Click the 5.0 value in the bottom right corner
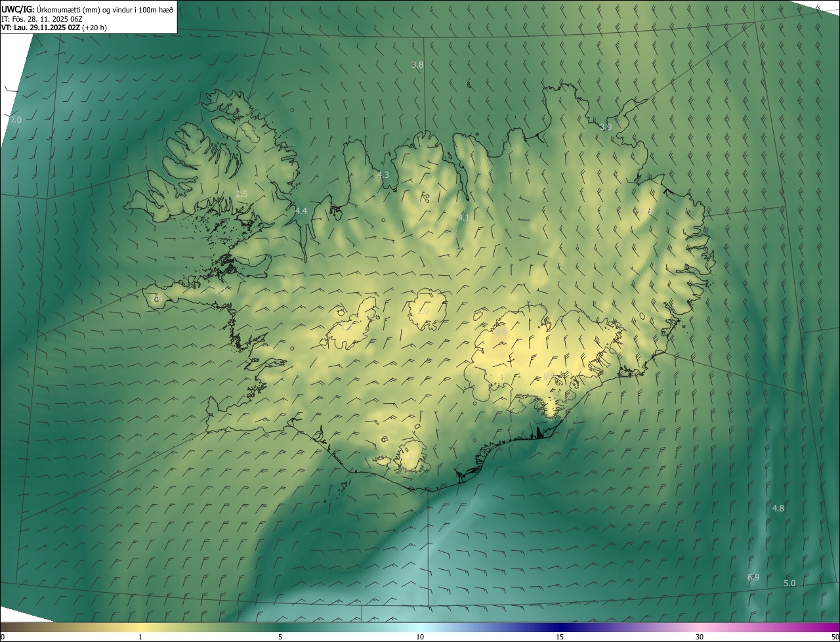The height and width of the screenshot is (642, 840). coord(789,583)
